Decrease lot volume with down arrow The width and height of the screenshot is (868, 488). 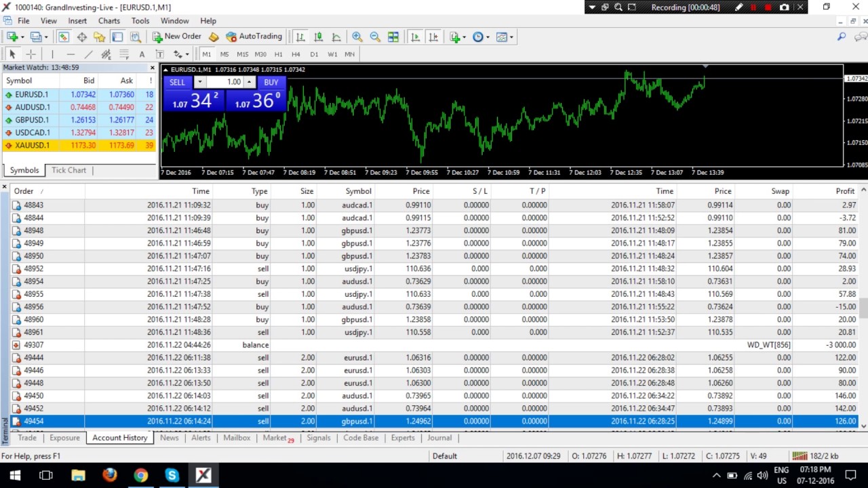199,82
